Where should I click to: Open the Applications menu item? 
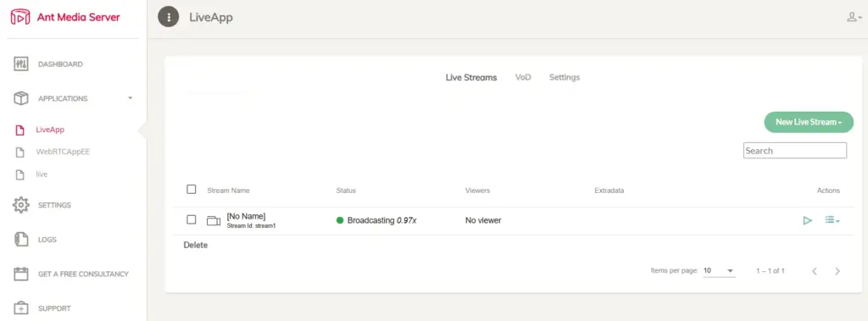[63, 98]
